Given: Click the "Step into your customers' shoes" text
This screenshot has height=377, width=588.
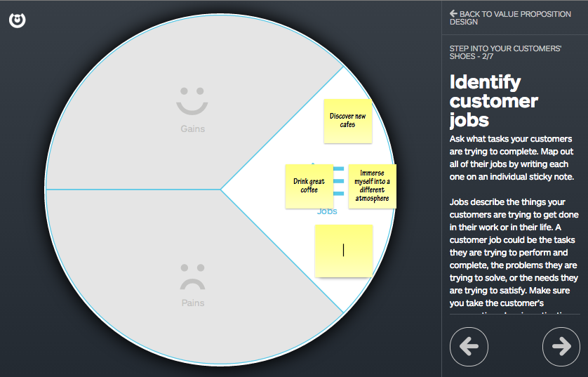Looking at the screenshot, I should tap(505, 52).
